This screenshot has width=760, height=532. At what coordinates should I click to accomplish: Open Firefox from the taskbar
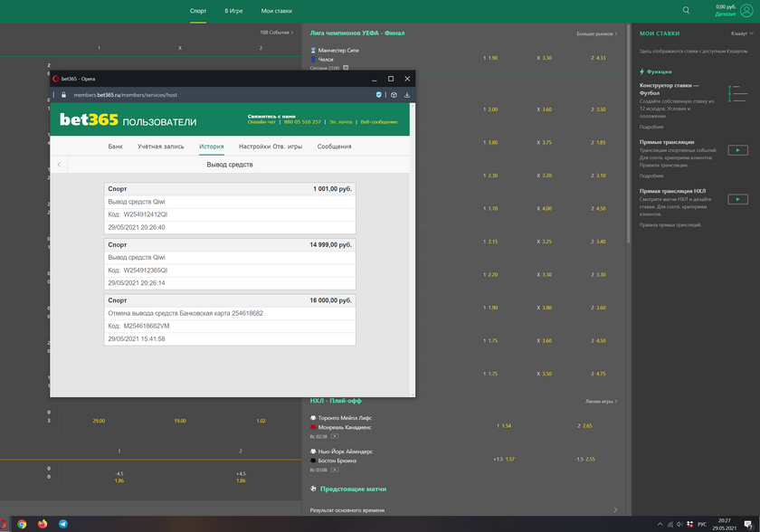click(x=43, y=524)
